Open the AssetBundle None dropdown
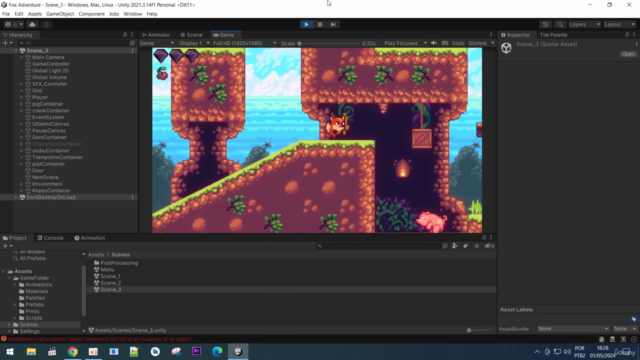The width and height of the screenshot is (640, 360). tap(573, 329)
